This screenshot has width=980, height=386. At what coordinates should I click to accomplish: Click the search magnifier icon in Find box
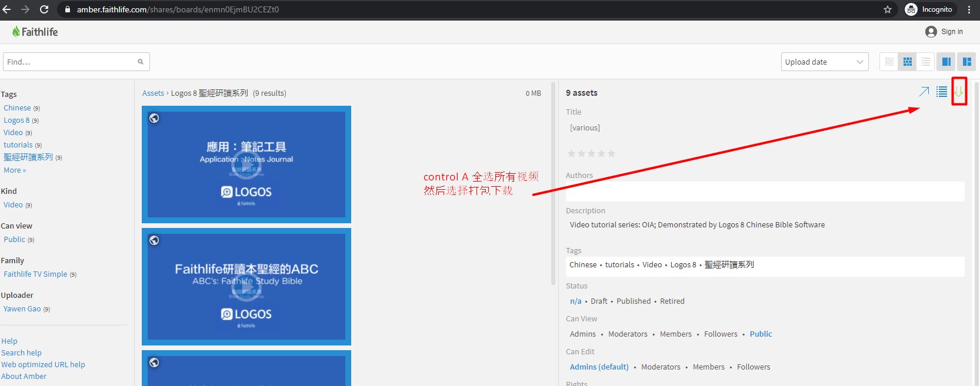(x=141, y=62)
